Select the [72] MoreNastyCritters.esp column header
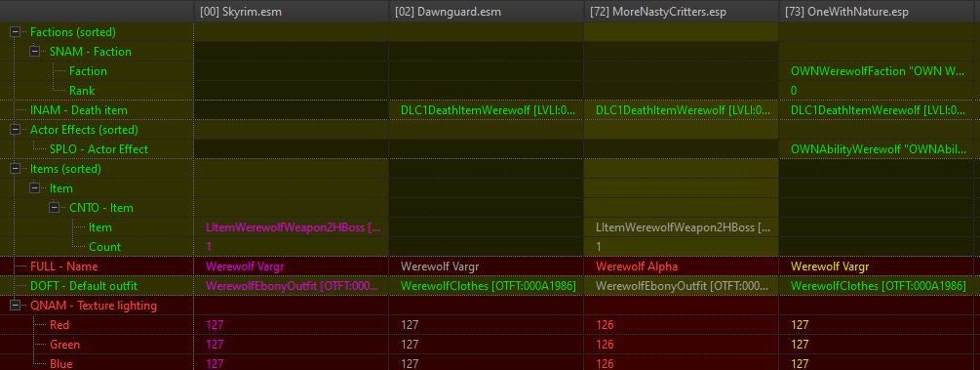 click(x=682, y=12)
